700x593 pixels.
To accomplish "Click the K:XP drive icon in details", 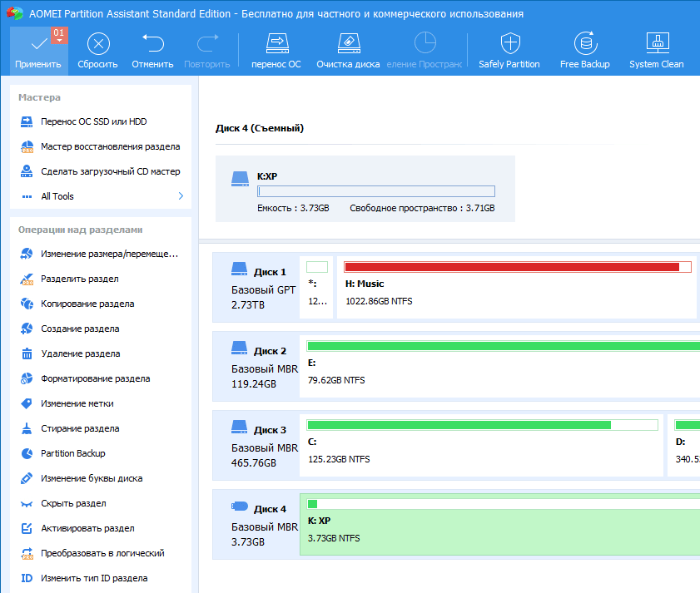I will click(x=240, y=179).
